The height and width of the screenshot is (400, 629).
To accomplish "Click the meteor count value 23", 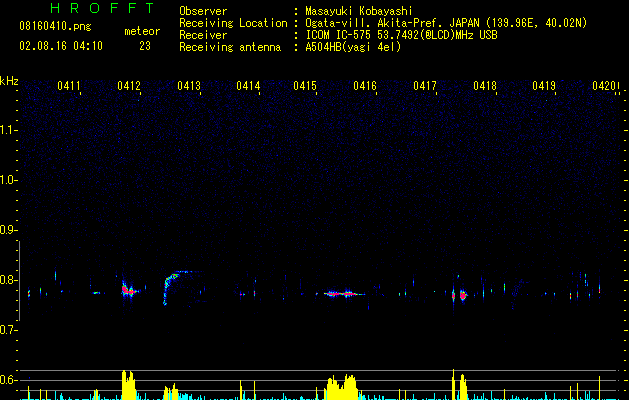I will [145, 46].
